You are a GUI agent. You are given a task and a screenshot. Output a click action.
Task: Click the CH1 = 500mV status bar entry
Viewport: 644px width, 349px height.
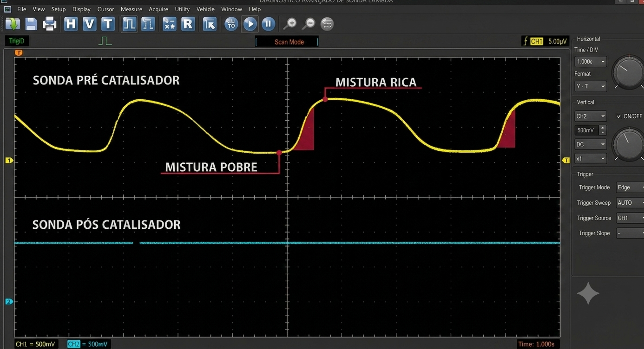(35, 344)
